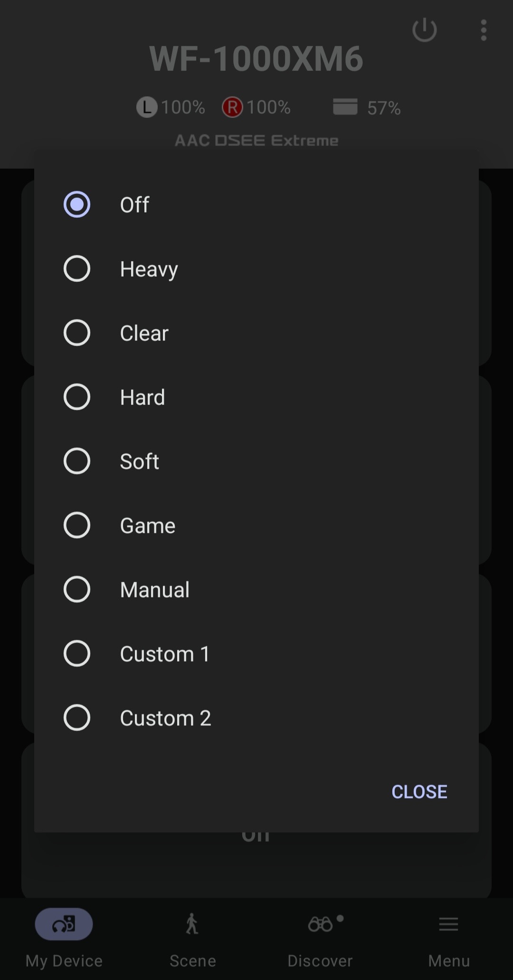Tap the left earbud battery icon
This screenshot has height=980, width=513.
(x=147, y=107)
